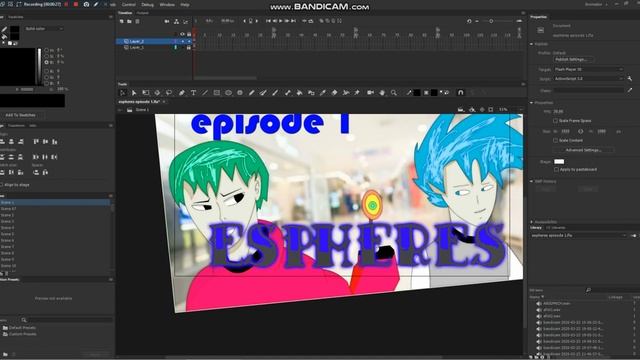Toggle lock all layers padlock icon

[189, 34]
